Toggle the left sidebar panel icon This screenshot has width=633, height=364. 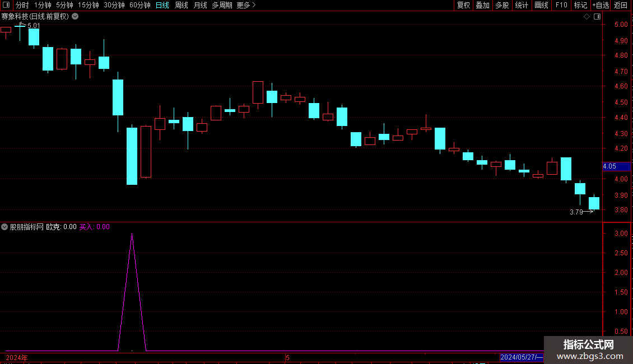(x=6, y=5)
